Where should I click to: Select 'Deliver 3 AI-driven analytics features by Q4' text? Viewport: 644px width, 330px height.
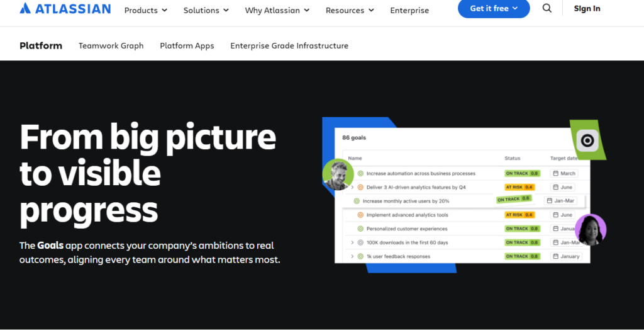point(416,187)
